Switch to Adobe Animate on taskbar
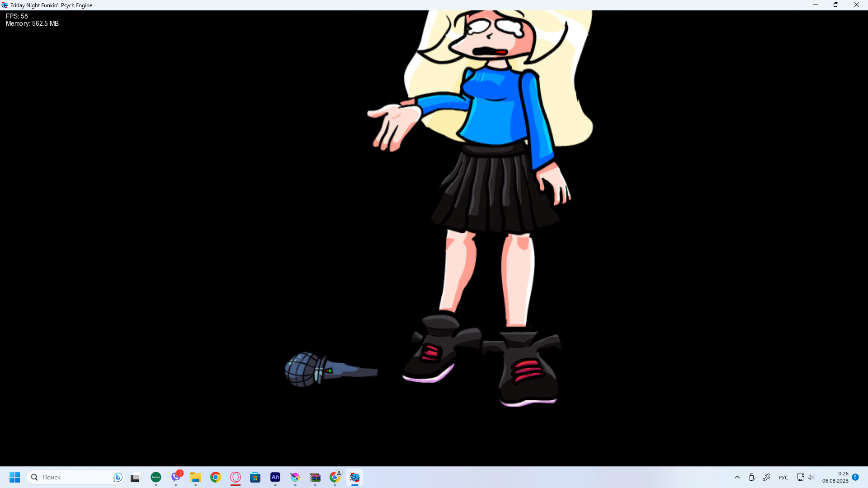 (275, 477)
